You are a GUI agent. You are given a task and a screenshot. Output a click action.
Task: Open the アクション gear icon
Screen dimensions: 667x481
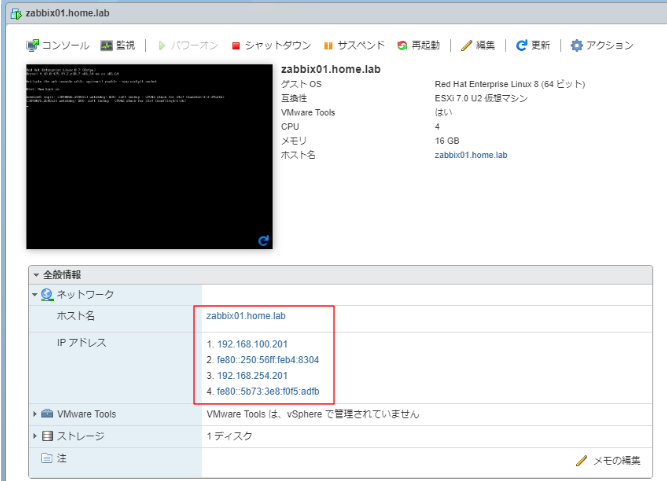click(576, 45)
